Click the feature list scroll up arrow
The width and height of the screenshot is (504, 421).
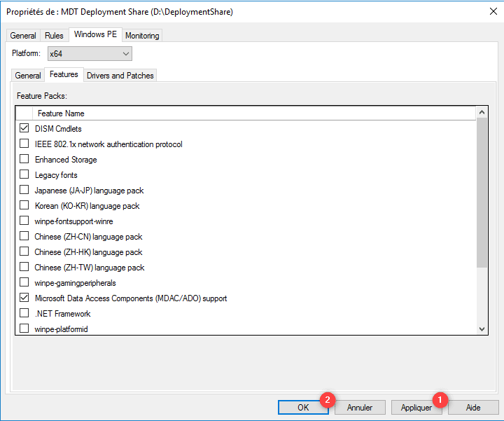point(482,112)
